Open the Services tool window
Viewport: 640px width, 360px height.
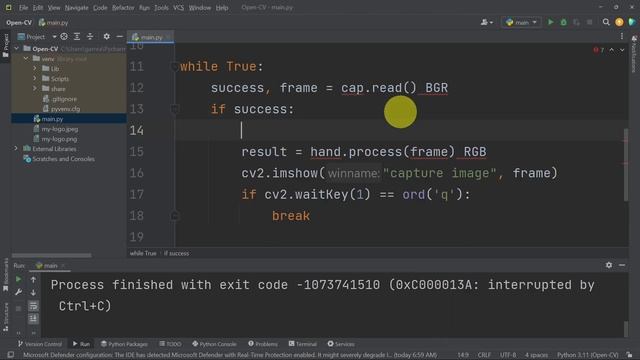pyautogui.click(x=341, y=344)
